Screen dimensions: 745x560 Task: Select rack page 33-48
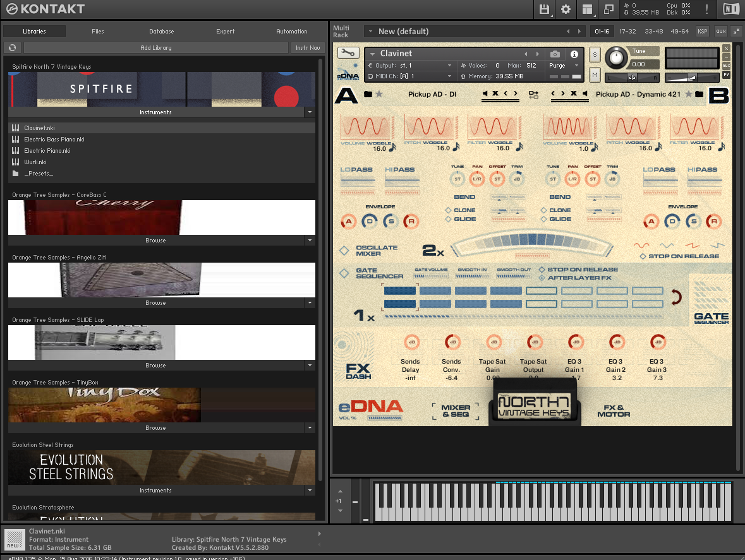654,32
